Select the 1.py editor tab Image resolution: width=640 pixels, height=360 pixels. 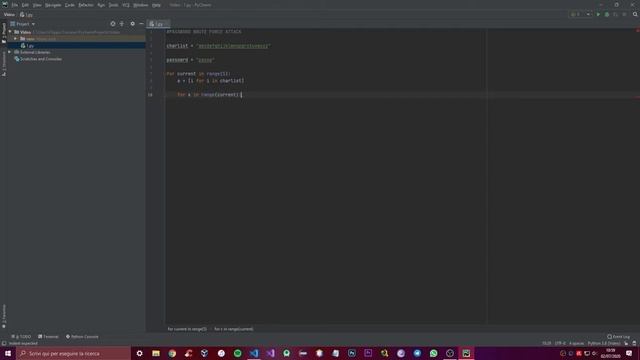(158, 24)
